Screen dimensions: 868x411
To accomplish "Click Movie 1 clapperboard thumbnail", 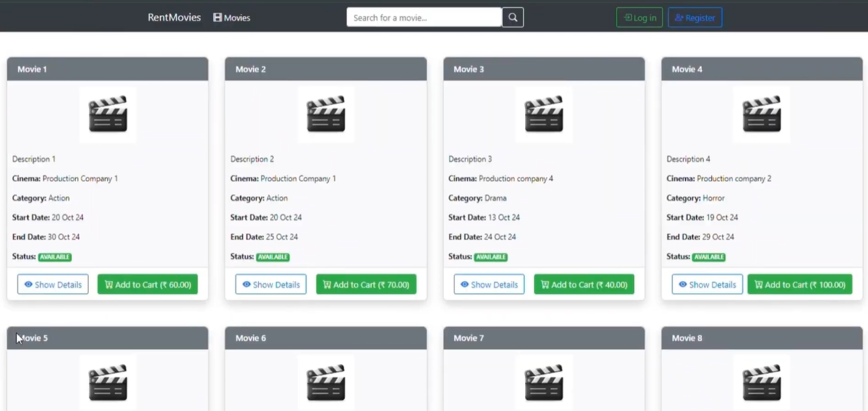I will (108, 115).
